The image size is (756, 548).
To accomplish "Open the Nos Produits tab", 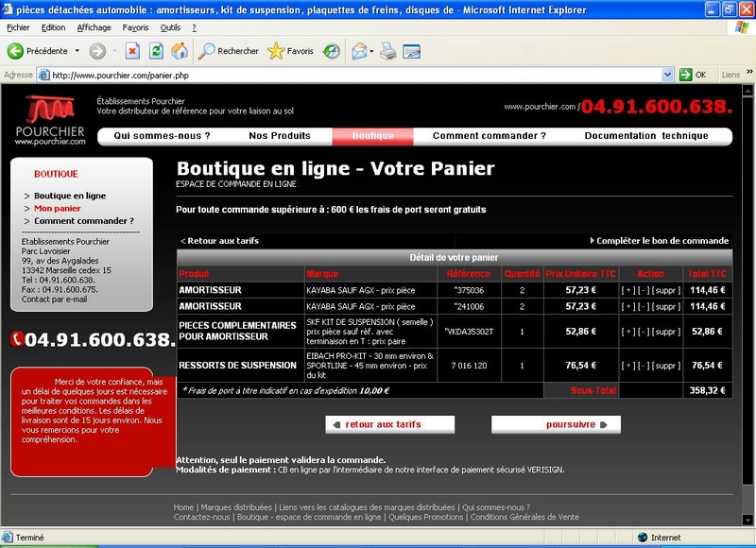I will pos(280,136).
